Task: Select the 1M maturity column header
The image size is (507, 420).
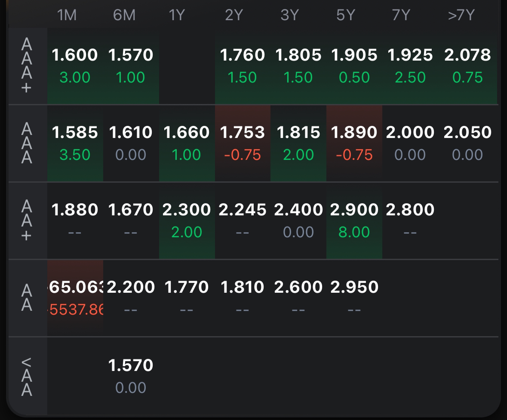Action: point(67,15)
